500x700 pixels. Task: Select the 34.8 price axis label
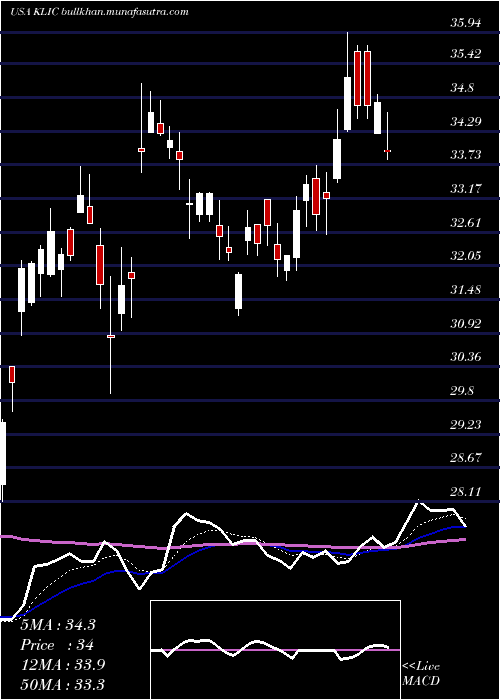pos(462,88)
